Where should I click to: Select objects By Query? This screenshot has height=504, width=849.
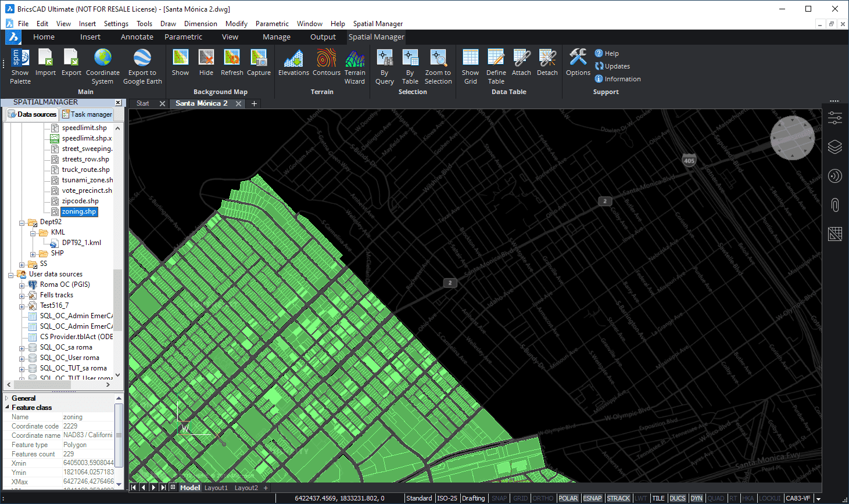click(385, 66)
